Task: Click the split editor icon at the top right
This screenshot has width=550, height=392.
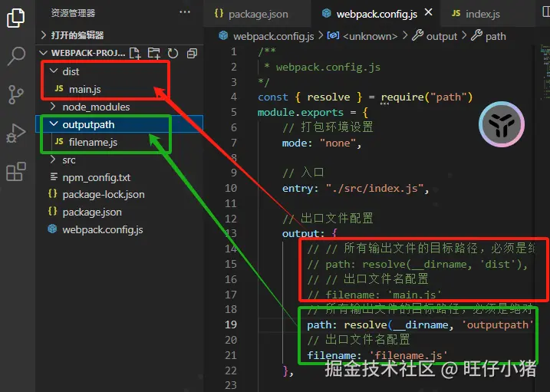Action: (x=546, y=12)
